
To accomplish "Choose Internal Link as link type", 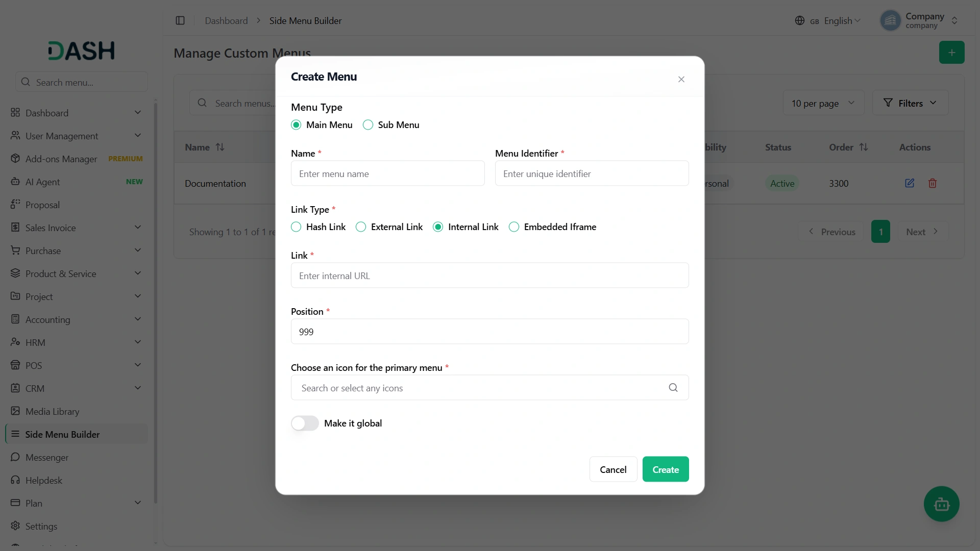I will [x=438, y=227].
